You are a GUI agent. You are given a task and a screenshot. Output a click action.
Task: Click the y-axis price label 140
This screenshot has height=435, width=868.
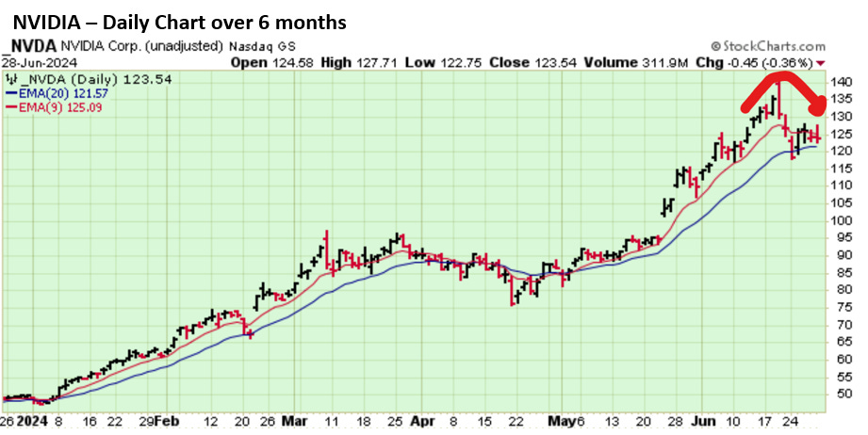click(x=840, y=82)
